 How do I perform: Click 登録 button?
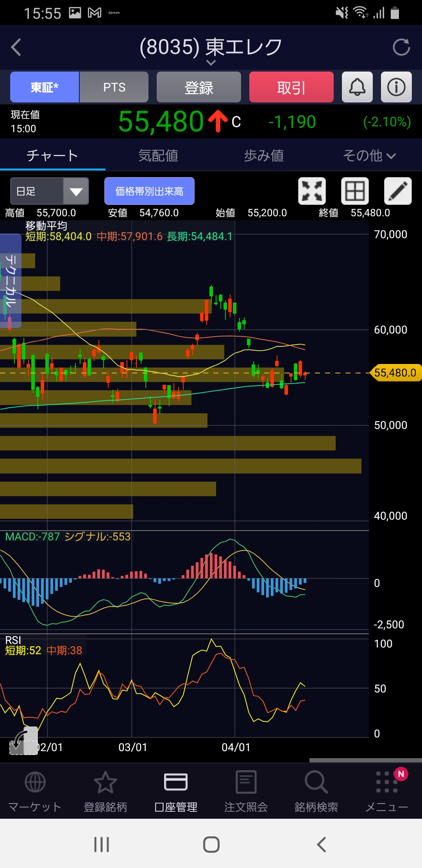199,87
